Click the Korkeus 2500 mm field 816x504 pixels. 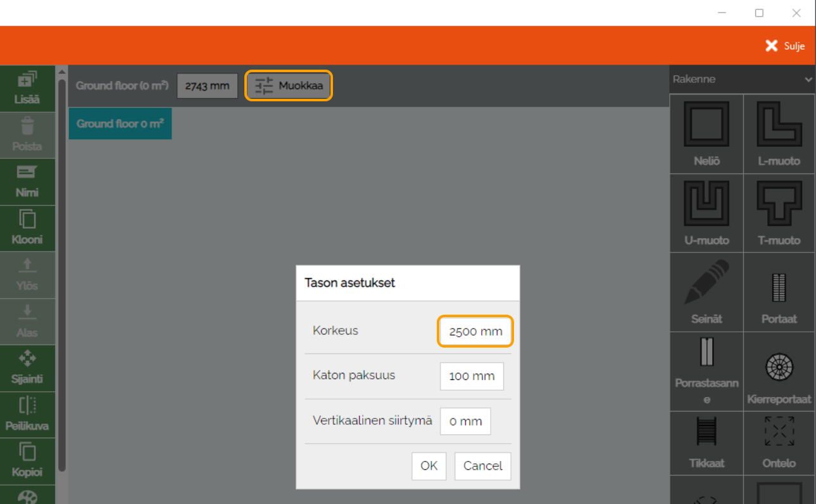(475, 331)
